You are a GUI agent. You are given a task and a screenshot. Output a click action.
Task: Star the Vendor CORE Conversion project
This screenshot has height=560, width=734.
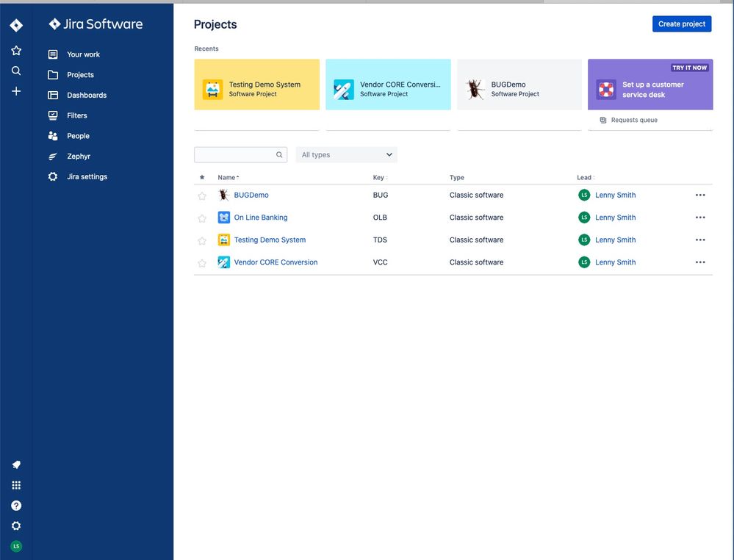[202, 263]
